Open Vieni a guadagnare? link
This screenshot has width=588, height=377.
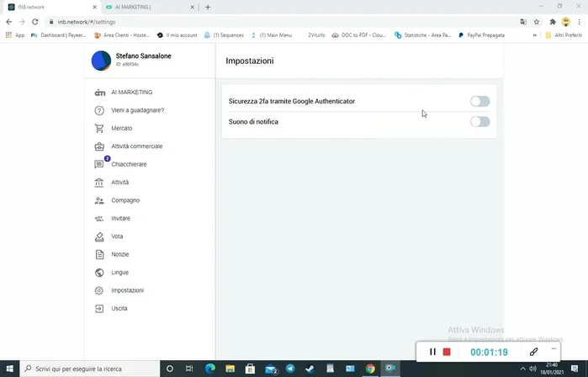[x=137, y=110]
